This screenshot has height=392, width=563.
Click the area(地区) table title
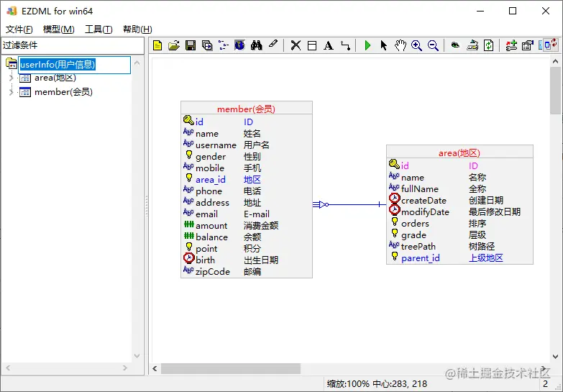pos(459,153)
